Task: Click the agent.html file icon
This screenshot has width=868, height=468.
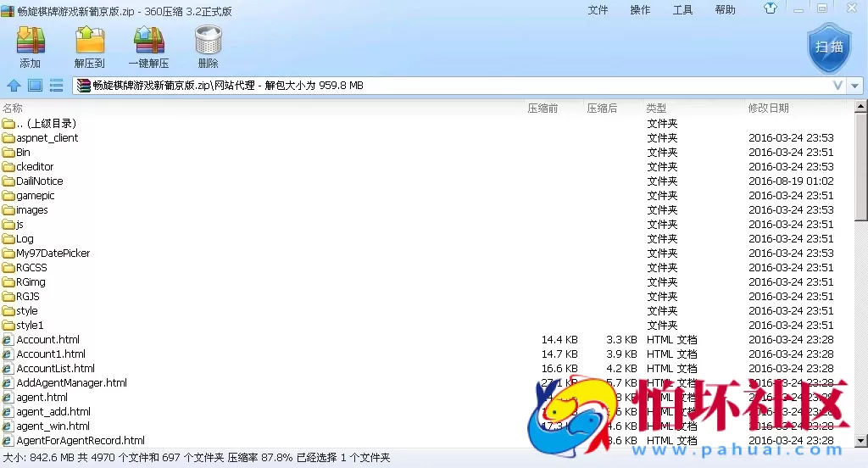Action: (7, 397)
